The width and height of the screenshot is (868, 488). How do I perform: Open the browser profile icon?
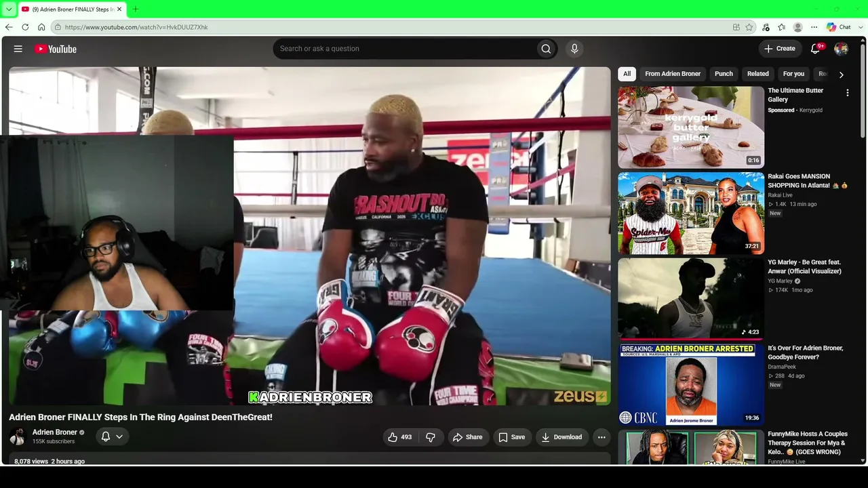point(798,27)
